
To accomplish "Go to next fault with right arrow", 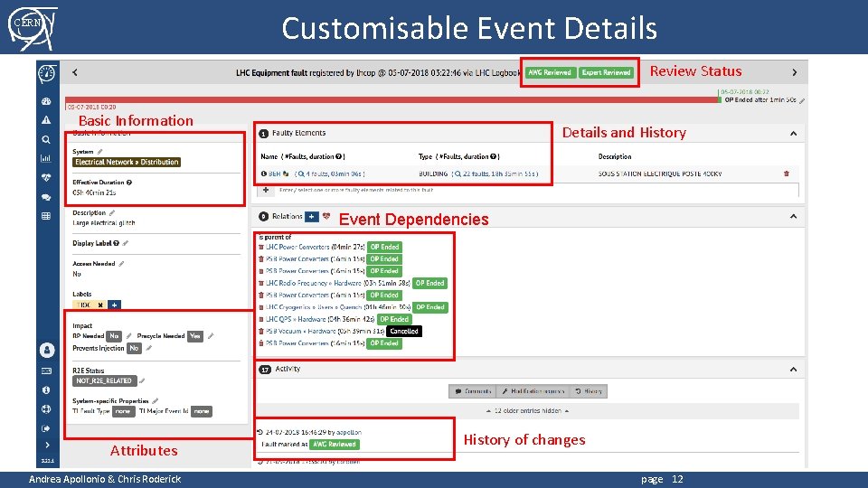I will [795, 72].
